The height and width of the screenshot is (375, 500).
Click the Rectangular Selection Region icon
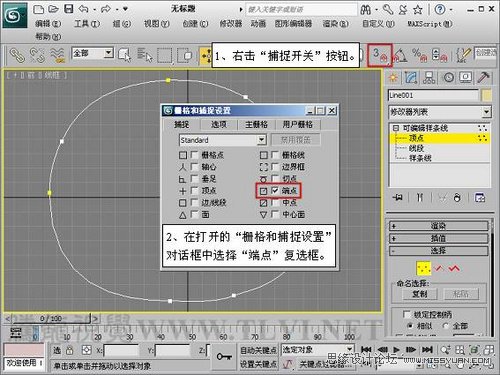(165, 55)
